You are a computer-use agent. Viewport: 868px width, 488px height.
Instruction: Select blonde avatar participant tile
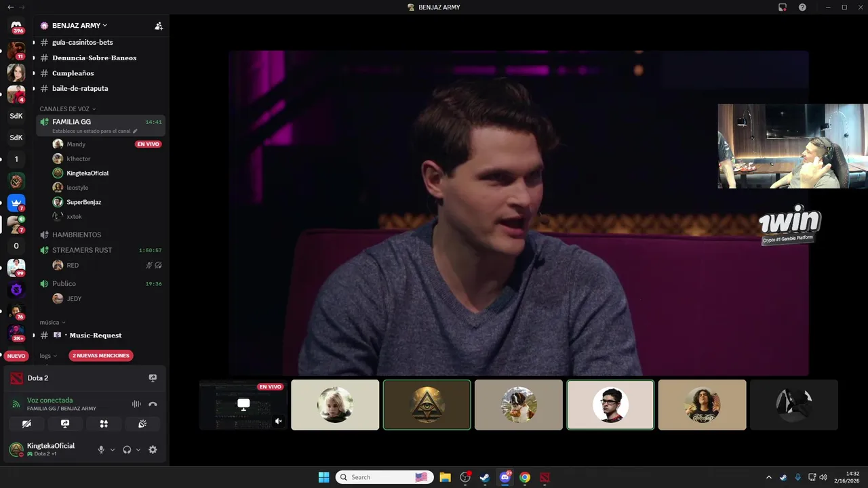335,405
